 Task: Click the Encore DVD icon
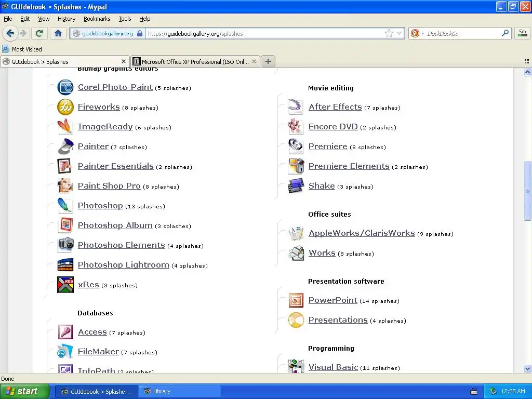(296, 127)
